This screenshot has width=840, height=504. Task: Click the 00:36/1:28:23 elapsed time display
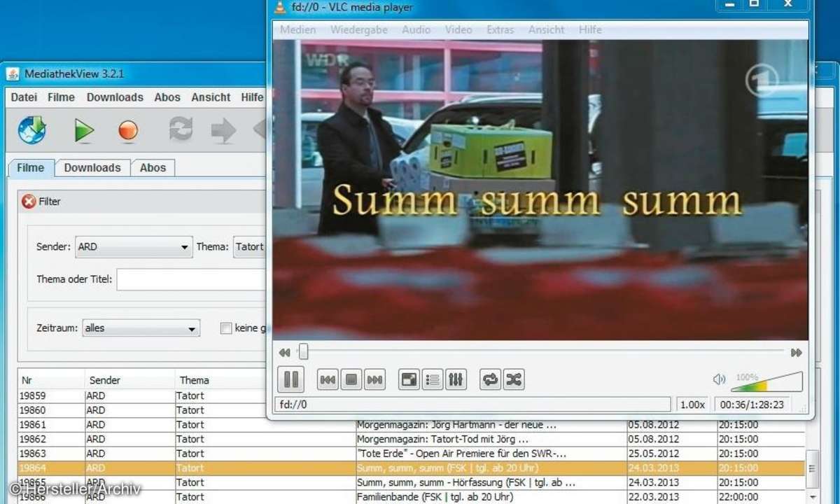(752, 405)
